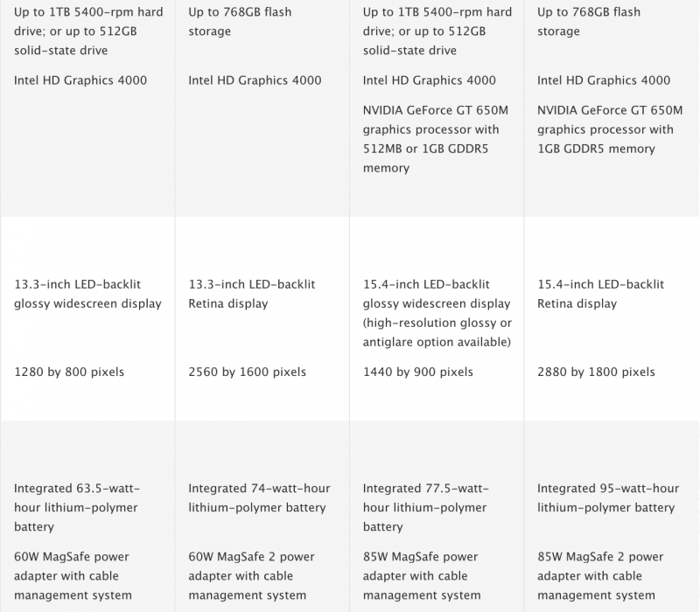Select the rightmost column's 768GB flash storage text
This screenshot has width=700, height=612.
(589, 22)
